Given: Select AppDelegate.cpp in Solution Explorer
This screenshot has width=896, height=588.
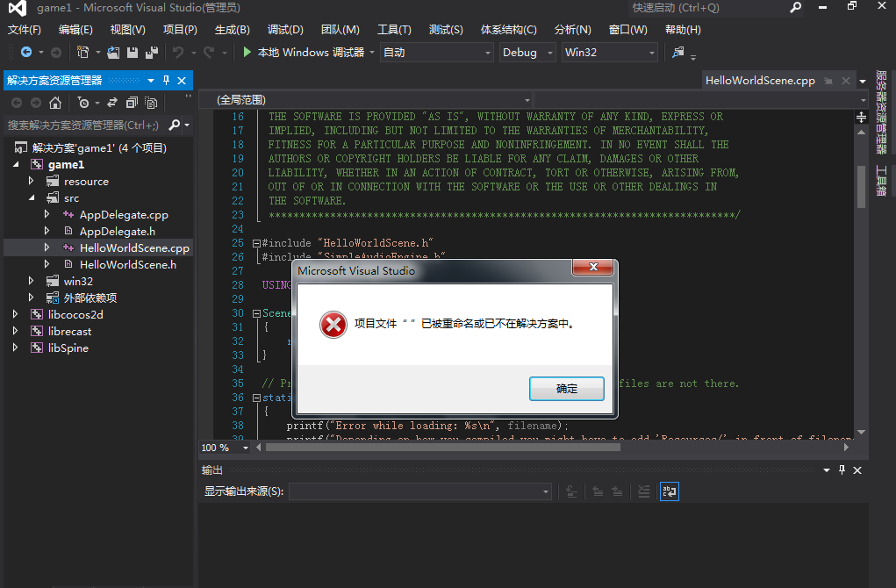Looking at the screenshot, I should 124,215.
